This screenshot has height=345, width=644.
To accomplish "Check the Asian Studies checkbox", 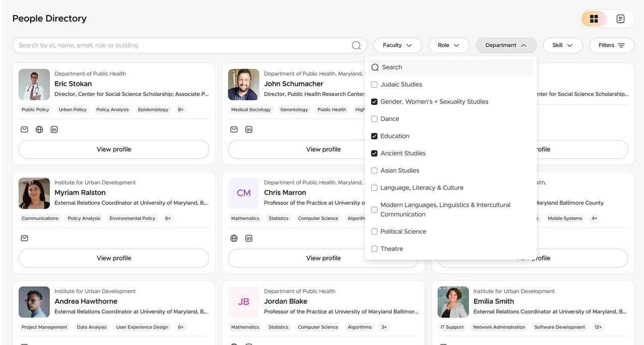I will click(374, 170).
